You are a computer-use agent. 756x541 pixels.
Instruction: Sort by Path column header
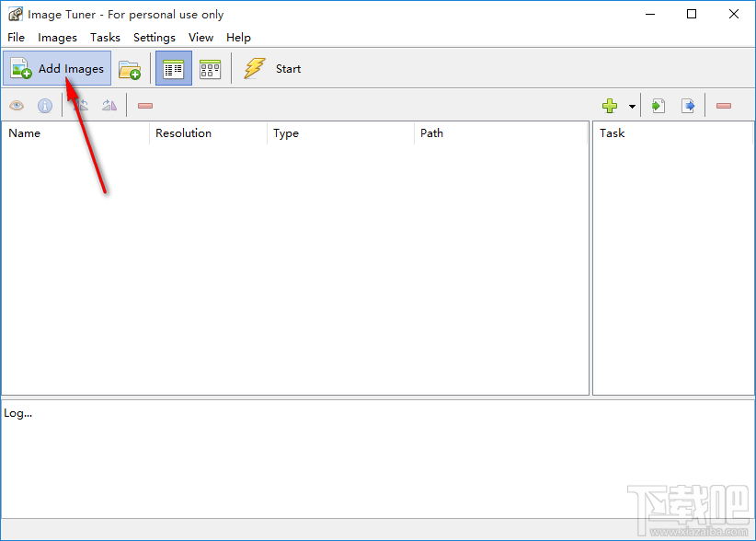[501, 133]
